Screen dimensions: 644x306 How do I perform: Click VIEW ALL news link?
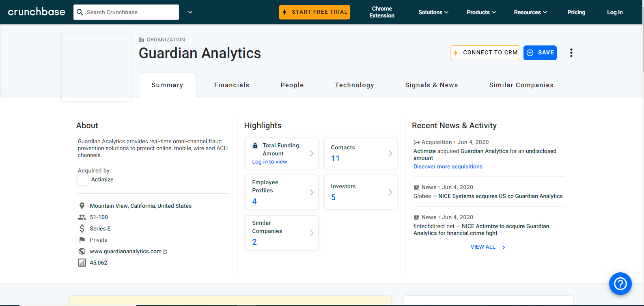(487, 247)
